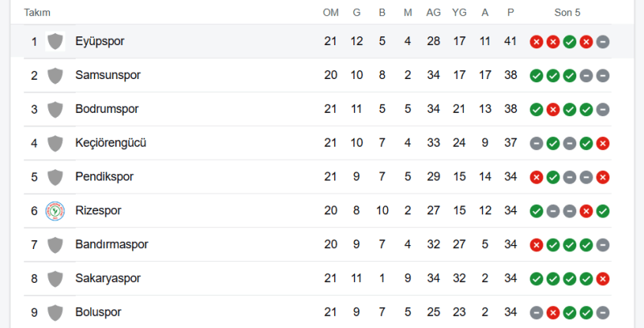Click the Samsunspor shield icon

(x=55, y=75)
